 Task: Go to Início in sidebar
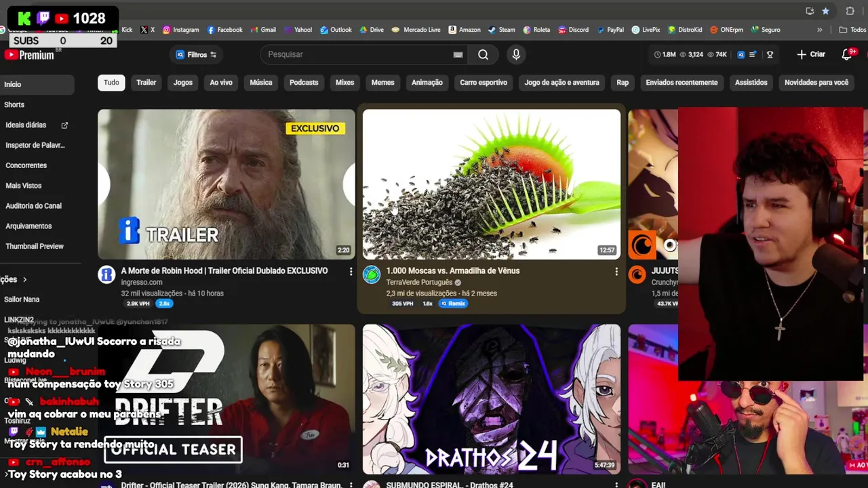point(37,85)
